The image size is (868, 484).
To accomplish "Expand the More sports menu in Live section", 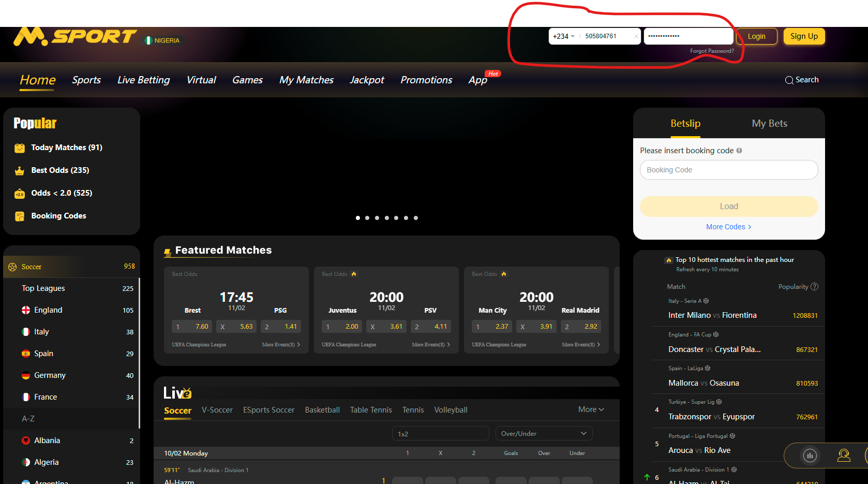I will [590, 409].
